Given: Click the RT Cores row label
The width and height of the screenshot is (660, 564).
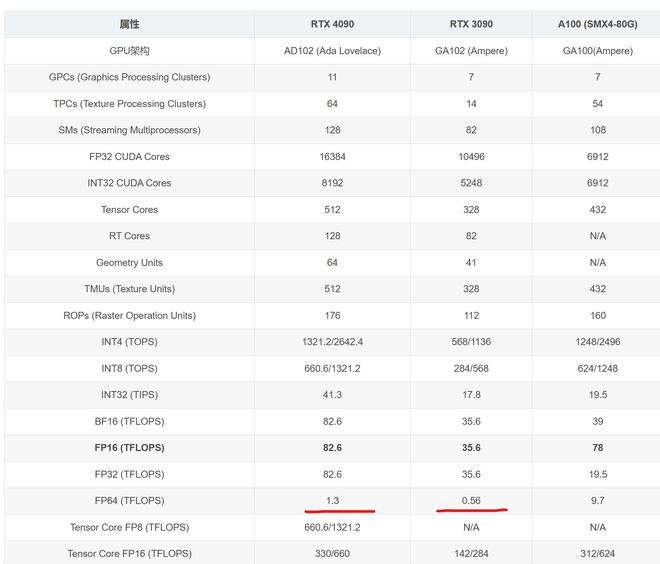Looking at the screenshot, I should [x=129, y=236].
